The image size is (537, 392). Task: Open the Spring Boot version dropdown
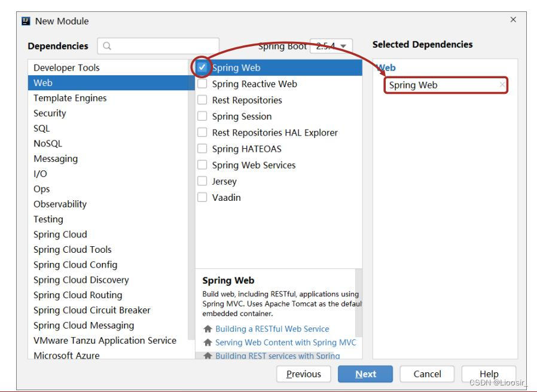331,46
